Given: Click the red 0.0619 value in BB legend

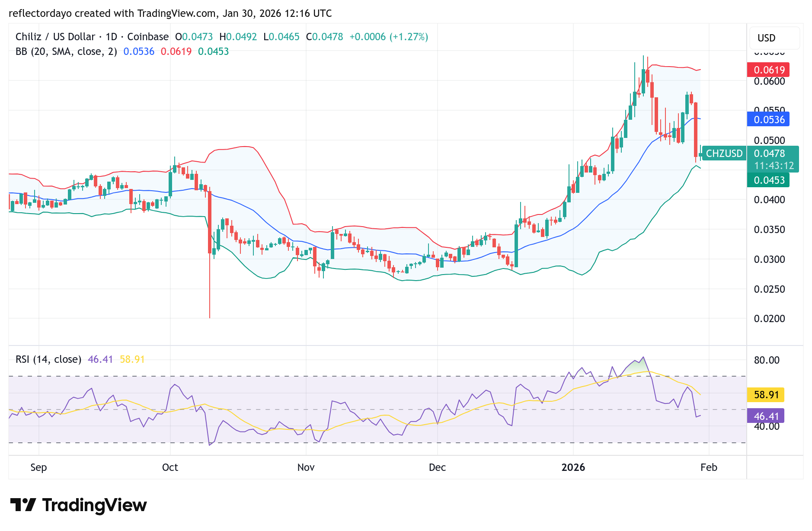Looking at the screenshot, I should pyautogui.click(x=176, y=51).
